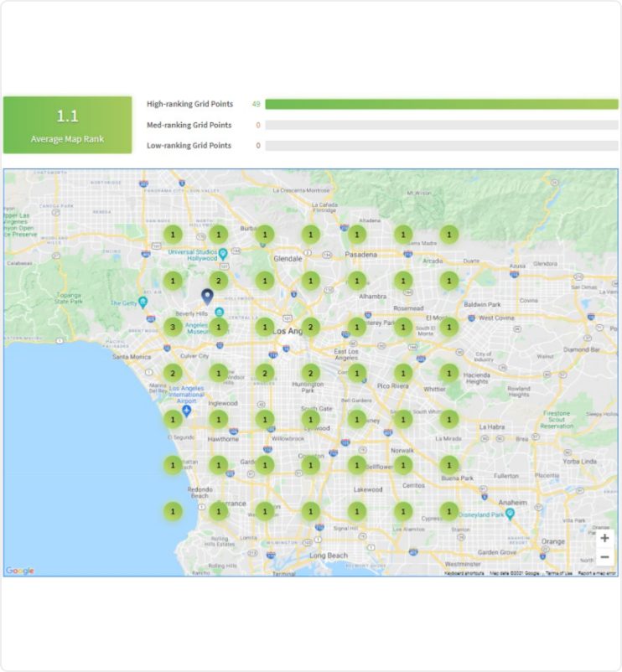
Task: Select the grid marker over Downey
Action: click(x=357, y=420)
